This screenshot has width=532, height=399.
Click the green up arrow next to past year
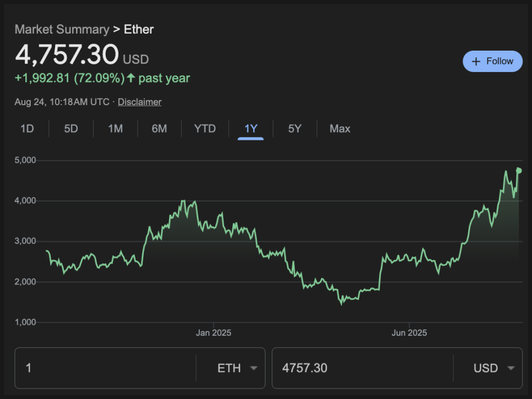[131, 78]
